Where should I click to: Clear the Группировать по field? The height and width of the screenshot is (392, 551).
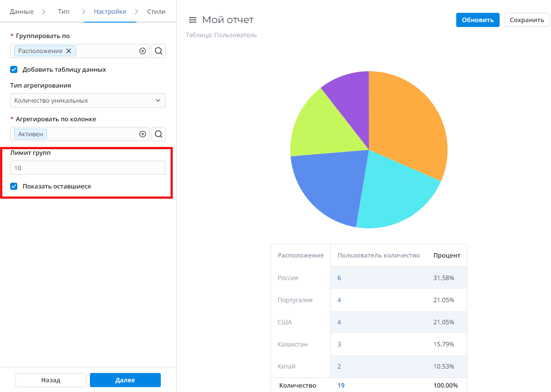pyautogui.click(x=143, y=51)
